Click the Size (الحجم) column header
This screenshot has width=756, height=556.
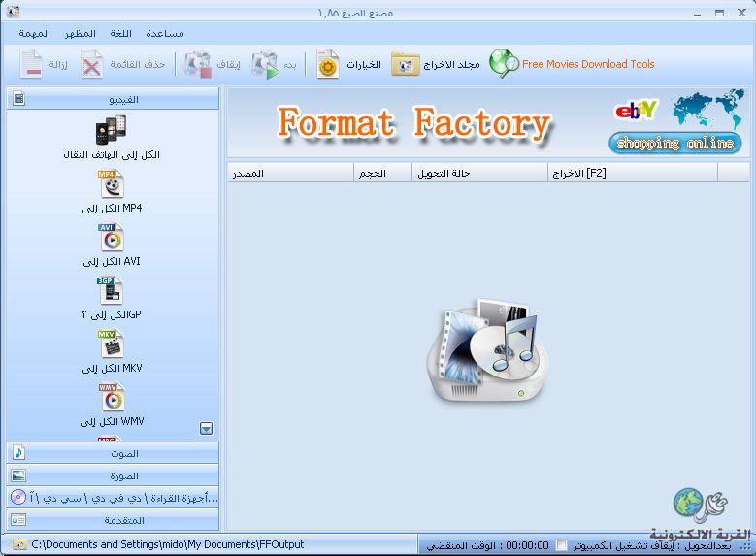click(x=382, y=173)
